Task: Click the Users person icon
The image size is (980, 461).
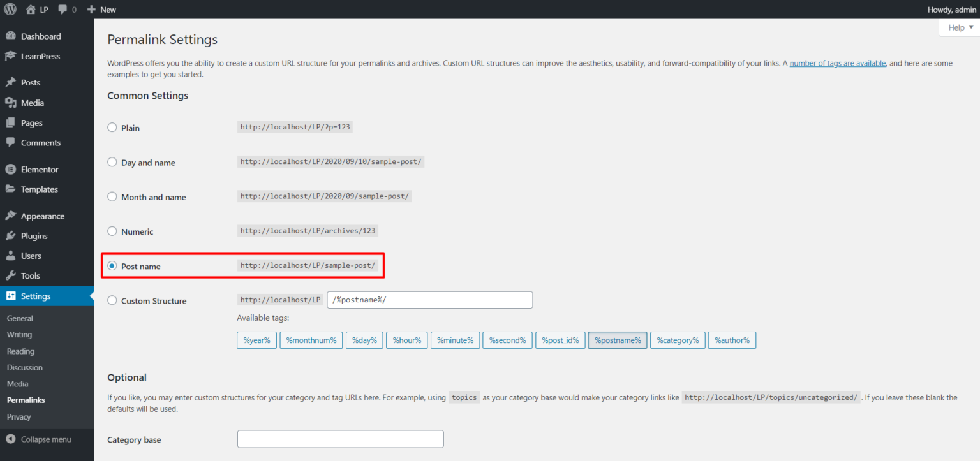Action: point(10,256)
